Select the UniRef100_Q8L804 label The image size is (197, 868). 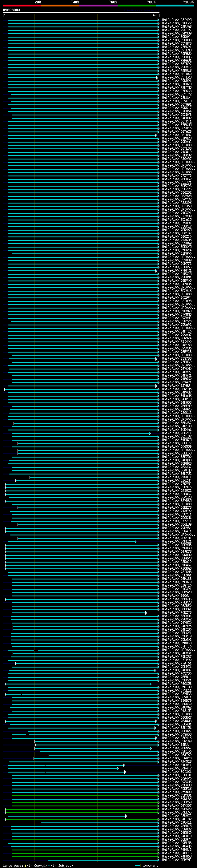coord(177,98)
